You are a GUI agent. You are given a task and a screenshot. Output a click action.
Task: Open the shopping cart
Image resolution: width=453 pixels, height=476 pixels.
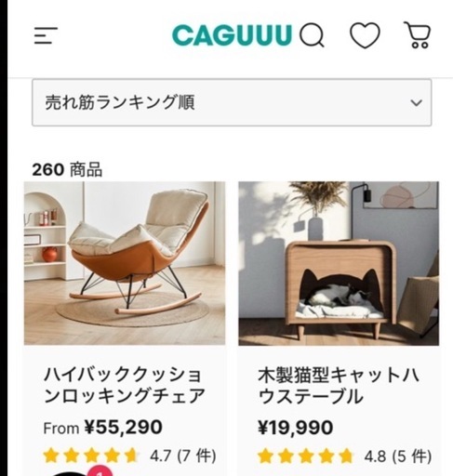pyautogui.click(x=418, y=34)
